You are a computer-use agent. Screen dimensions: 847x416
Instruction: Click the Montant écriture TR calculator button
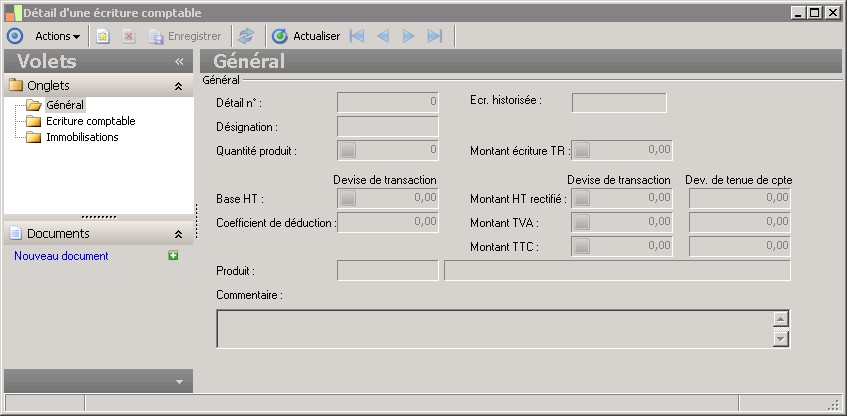[x=582, y=150]
